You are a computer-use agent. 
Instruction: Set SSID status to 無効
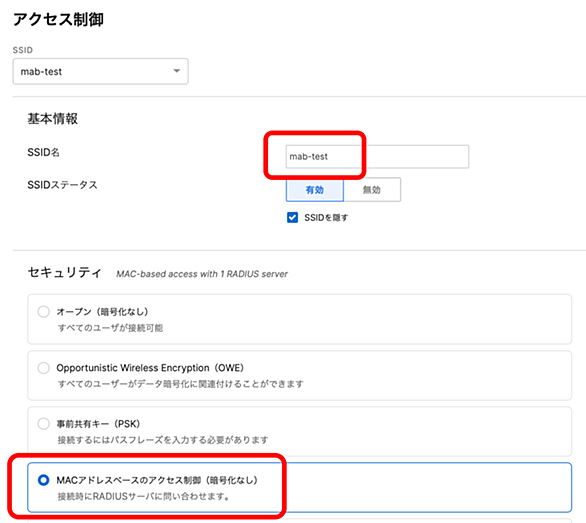[372, 190]
